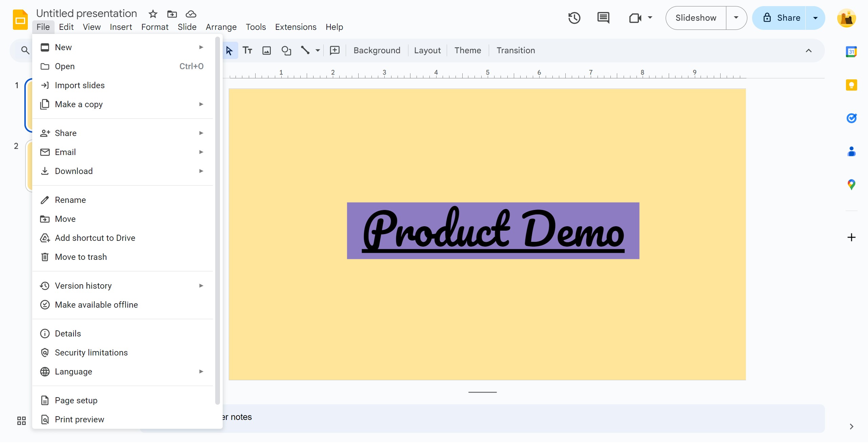
Task: Click the File menu scrollbar
Action: pyautogui.click(x=217, y=220)
